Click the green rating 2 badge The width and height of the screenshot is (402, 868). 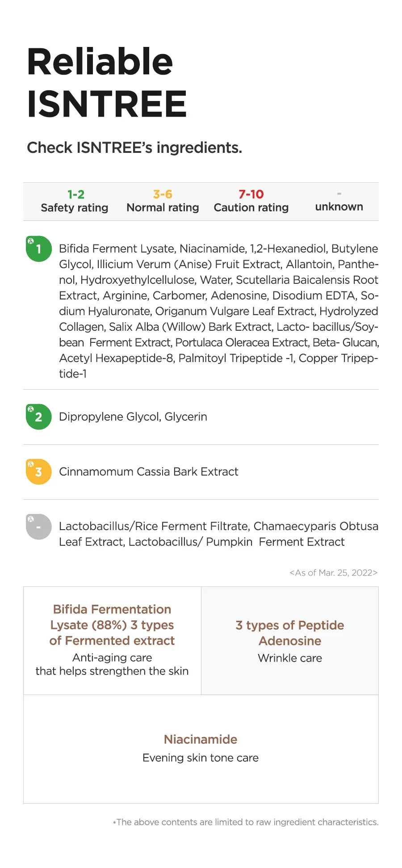click(x=39, y=417)
